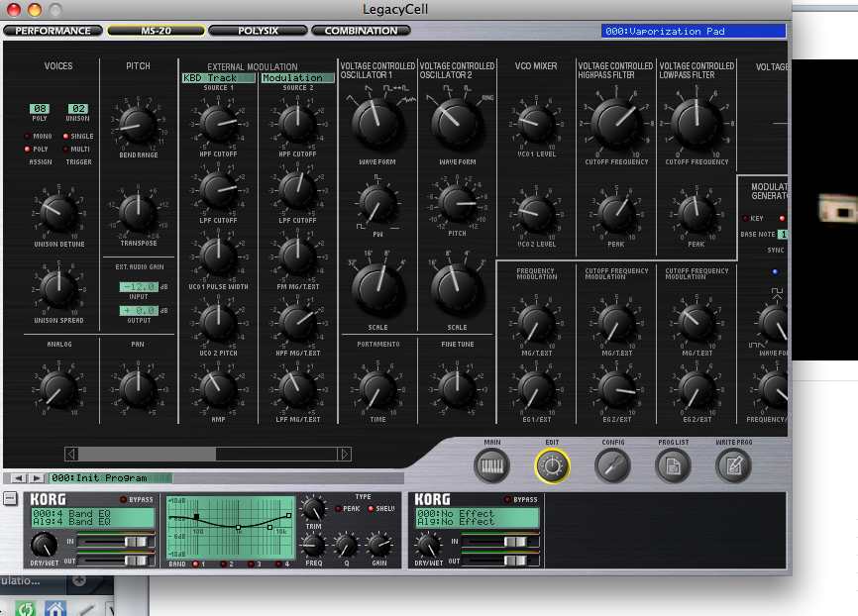858x616 pixels.
Task: Click the TRANSPOSE knob
Action: (138, 212)
